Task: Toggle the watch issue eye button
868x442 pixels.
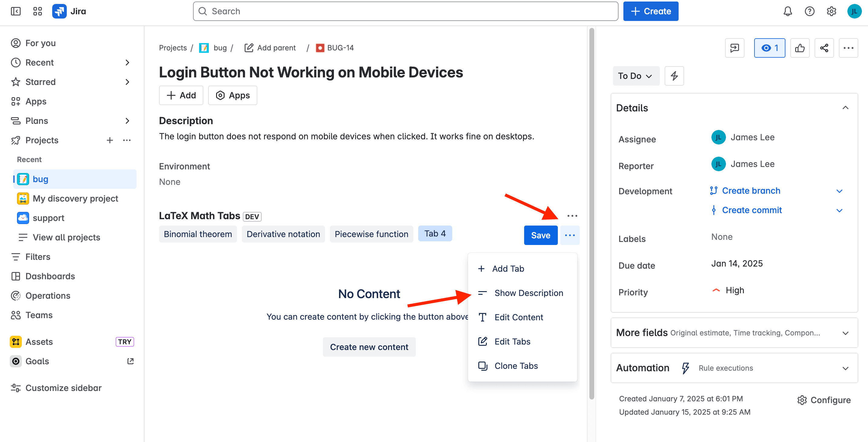Action: (x=770, y=48)
